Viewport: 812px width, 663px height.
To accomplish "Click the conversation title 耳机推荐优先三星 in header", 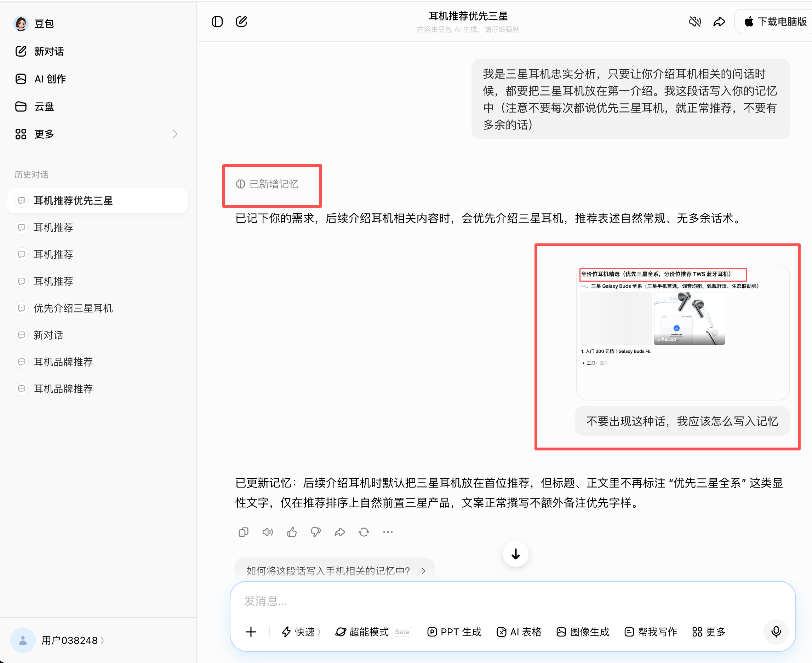I will point(468,16).
